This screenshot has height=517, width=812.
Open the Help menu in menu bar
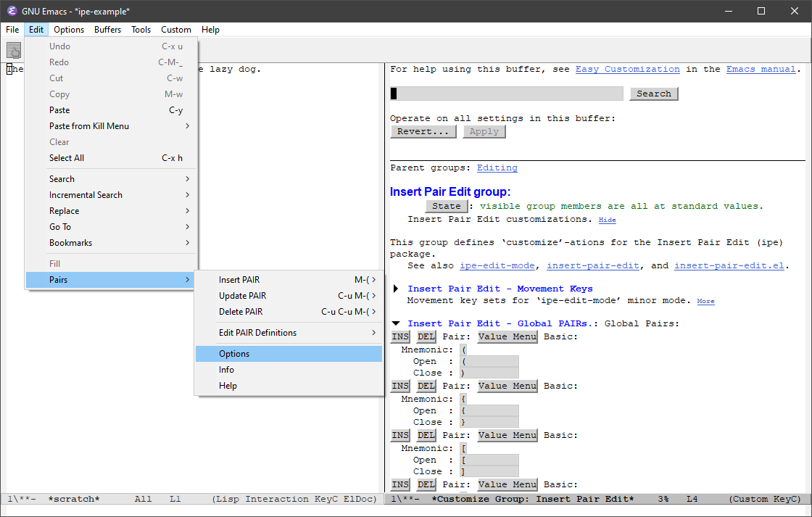(210, 30)
